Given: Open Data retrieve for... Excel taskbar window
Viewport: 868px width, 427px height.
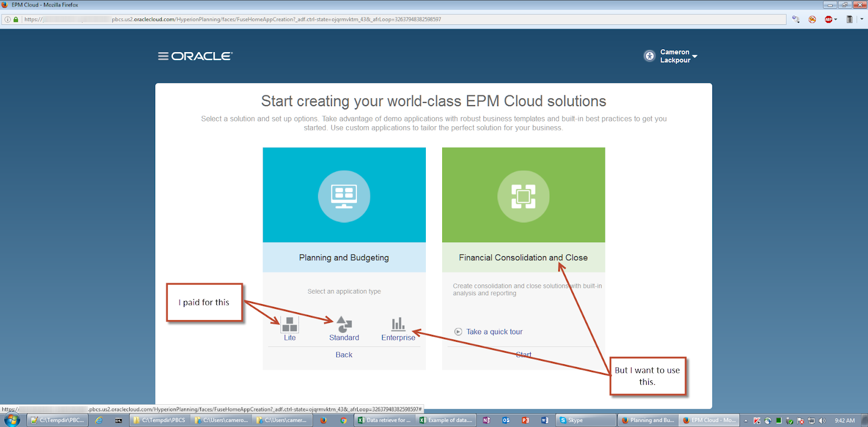Looking at the screenshot, I should pos(385,420).
